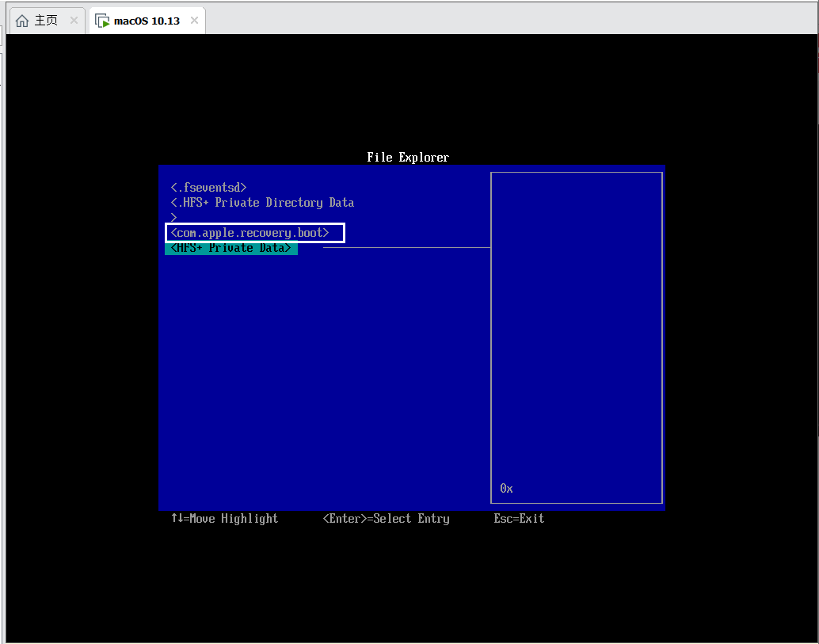
Task: Close the 主页 tab
Action: (x=74, y=21)
